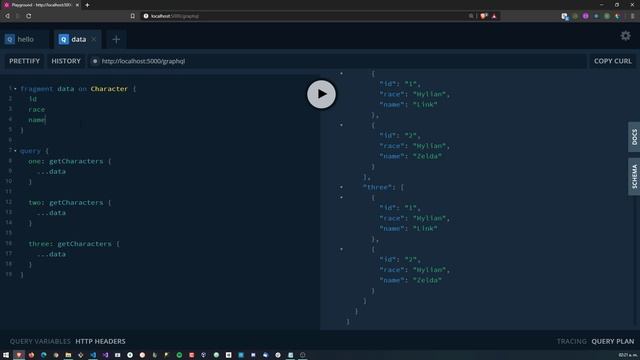Open a new browser tab
Viewport: 640px width, 360px height.
(87, 5)
